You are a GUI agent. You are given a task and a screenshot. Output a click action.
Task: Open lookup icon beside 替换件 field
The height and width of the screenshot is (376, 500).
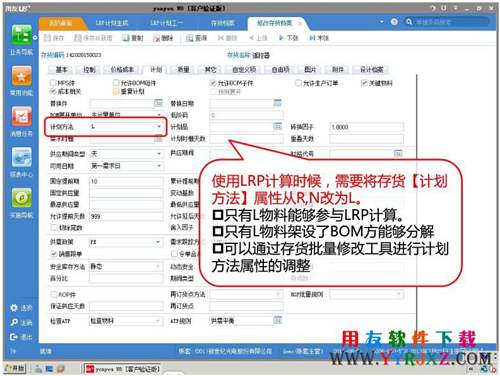pos(158,103)
